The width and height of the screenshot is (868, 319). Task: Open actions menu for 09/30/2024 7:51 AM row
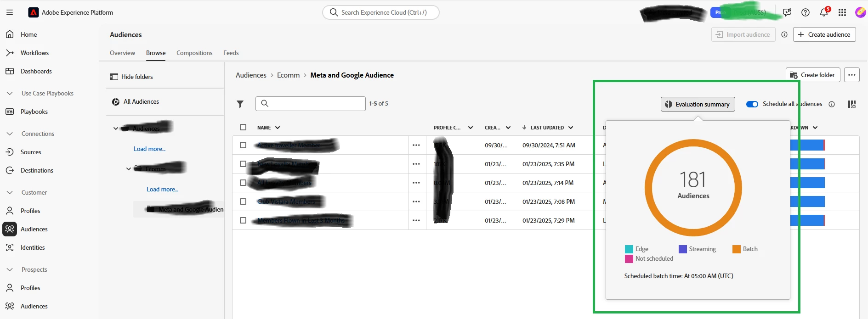click(416, 145)
